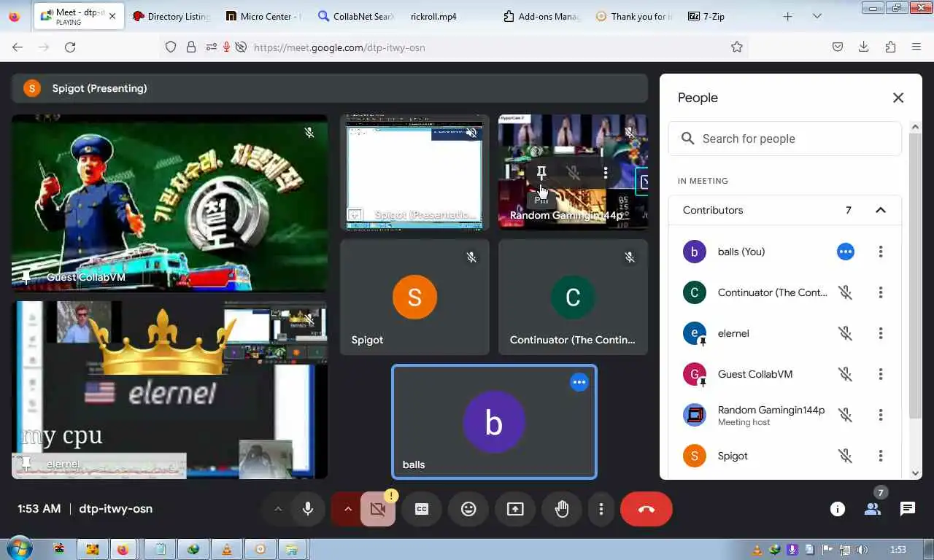934x560 pixels.
Task: Collapse the Contributors section
Action: [881, 210]
